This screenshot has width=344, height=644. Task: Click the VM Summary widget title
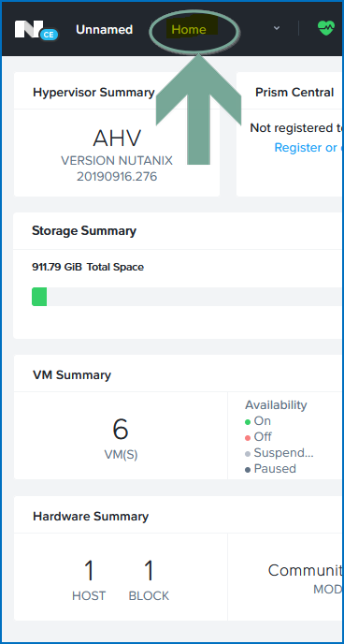(x=72, y=375)
